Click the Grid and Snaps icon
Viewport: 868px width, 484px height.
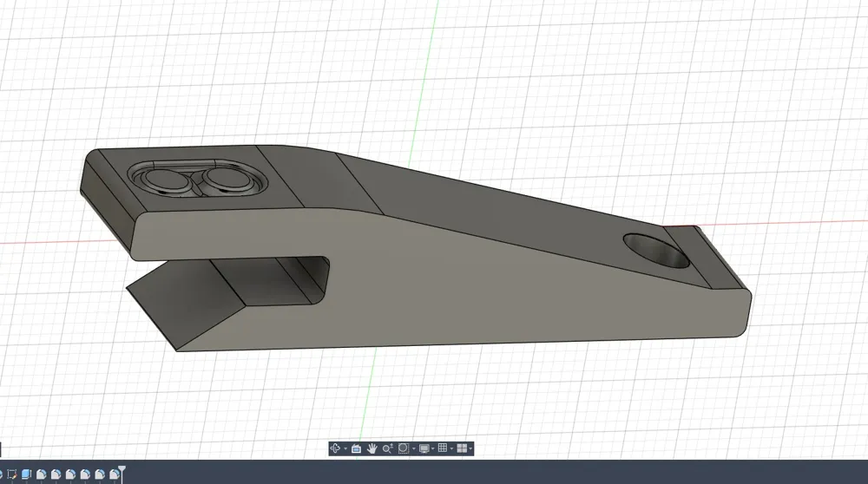pyautogui.click(x=443, y=448)
